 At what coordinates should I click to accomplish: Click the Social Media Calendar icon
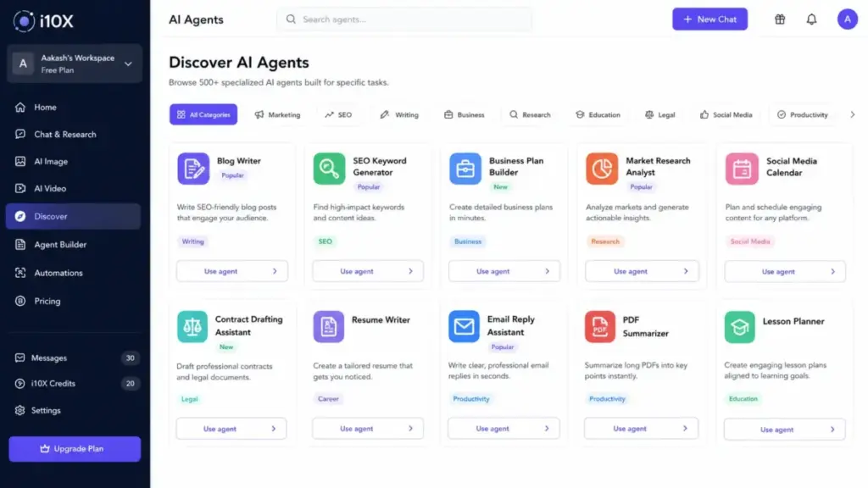click(x=742, y=169)
